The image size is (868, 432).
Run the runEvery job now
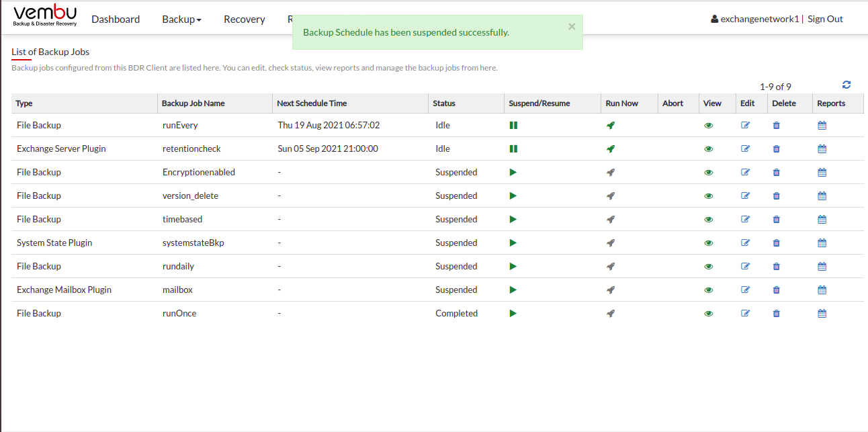click(x=611, y=125)
